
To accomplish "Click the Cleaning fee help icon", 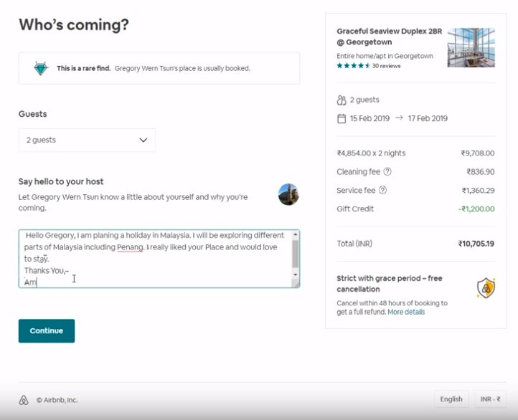I will (x=387, y=172).
